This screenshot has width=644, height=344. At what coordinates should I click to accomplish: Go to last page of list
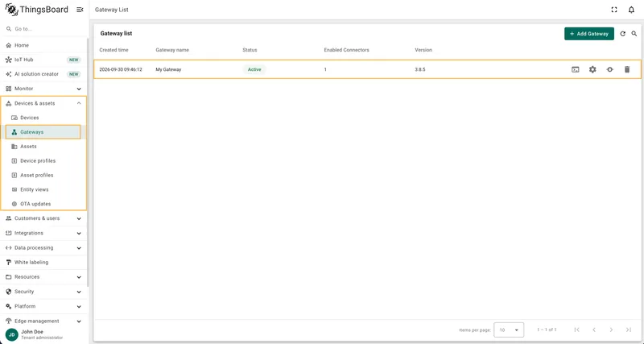(629, 329)
